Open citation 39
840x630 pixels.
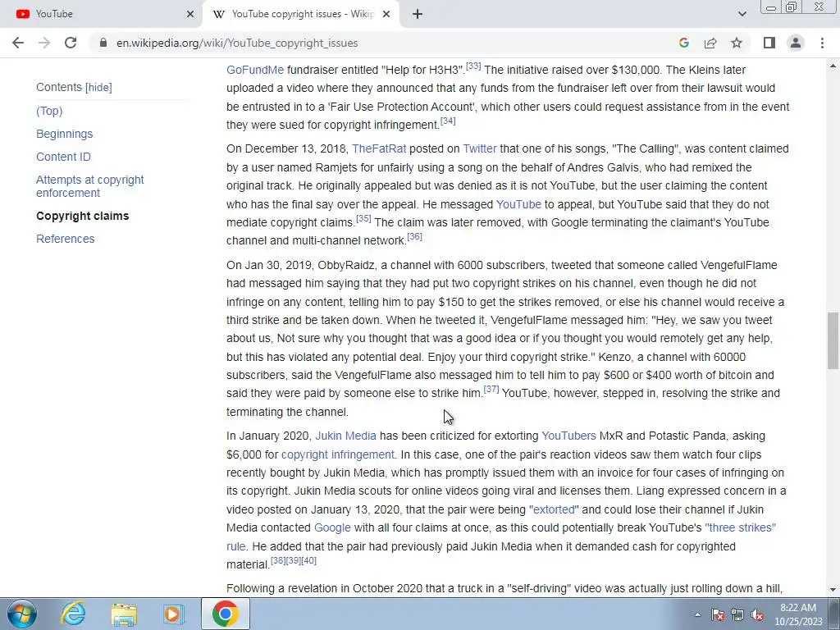click(x=294, y=561)
